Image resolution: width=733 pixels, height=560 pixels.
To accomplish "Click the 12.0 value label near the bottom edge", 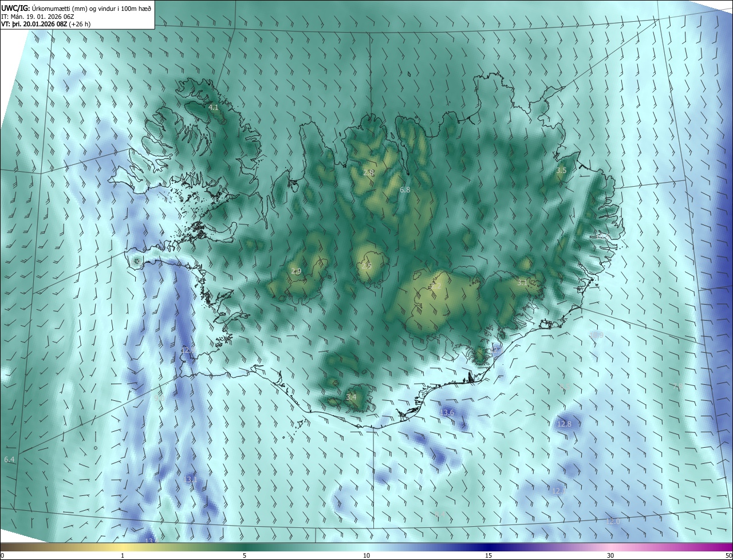I will click(x=613, y=521).
